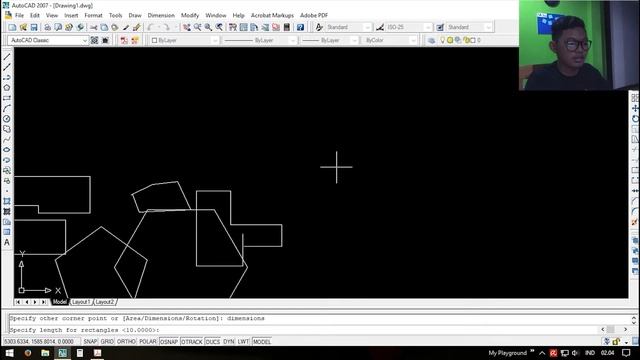Screen dimensions: 640x360
Task: Open the Acrobat Markups menu
Action: tap(272, 16)
